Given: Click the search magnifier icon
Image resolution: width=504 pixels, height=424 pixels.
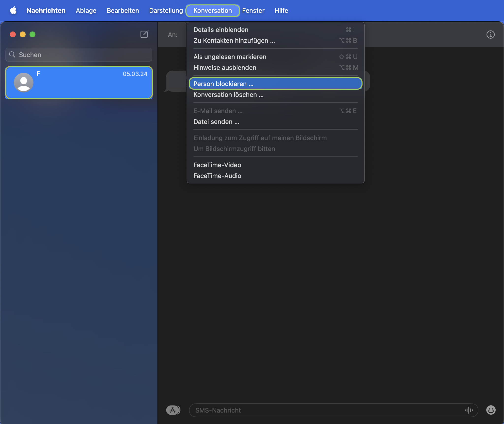Looking at the screenshot, I should pos(12,55).
